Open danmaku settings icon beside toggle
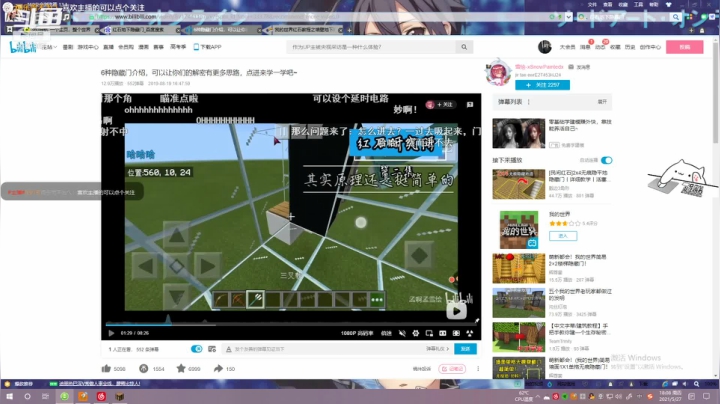The height and width of the screenshot is (404, 720). tap(212, 349)
